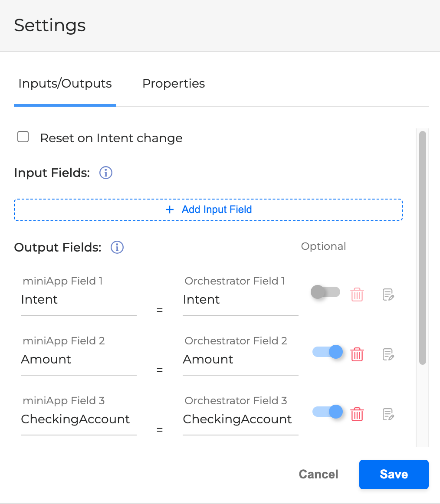The width and height of the screenshot is (440, 504).
Task: Select the Inputs/Outputs tab
Action: tap(65, 83)
